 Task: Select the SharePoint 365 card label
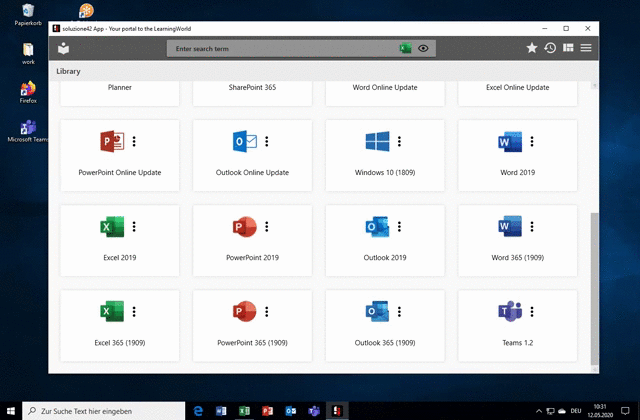point(252,87)
